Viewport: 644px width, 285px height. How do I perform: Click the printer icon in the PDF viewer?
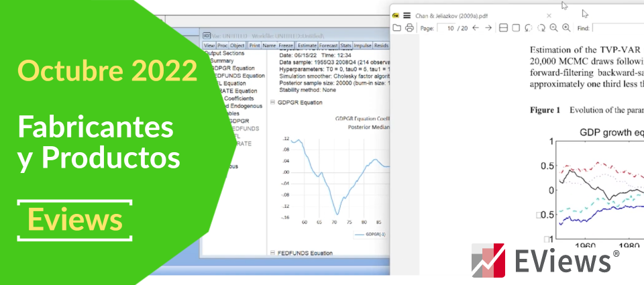click(x=409, y=28)
